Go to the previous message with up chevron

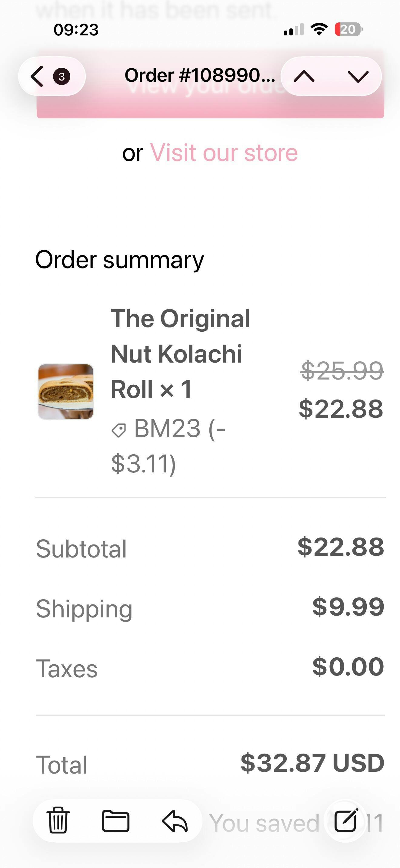(304, 77)
